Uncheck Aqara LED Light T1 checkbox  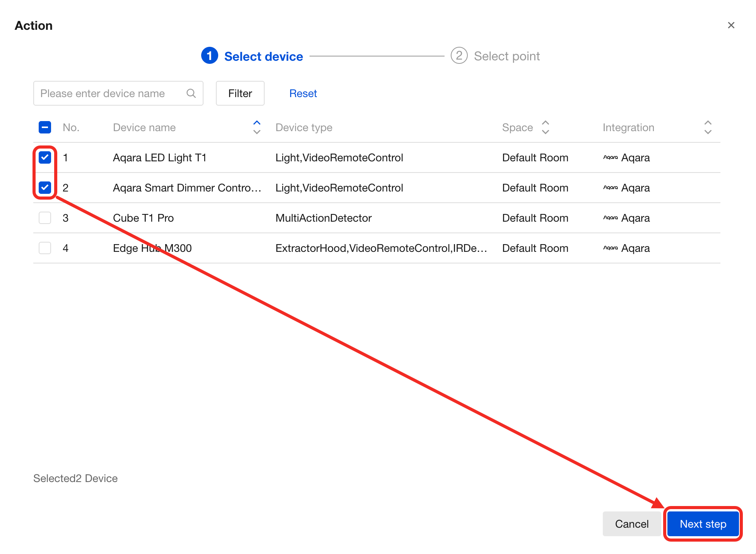click(45, 157)
